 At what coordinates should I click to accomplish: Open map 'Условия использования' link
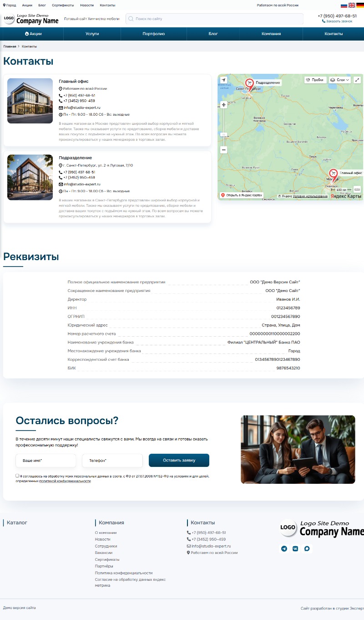[310, 196]
